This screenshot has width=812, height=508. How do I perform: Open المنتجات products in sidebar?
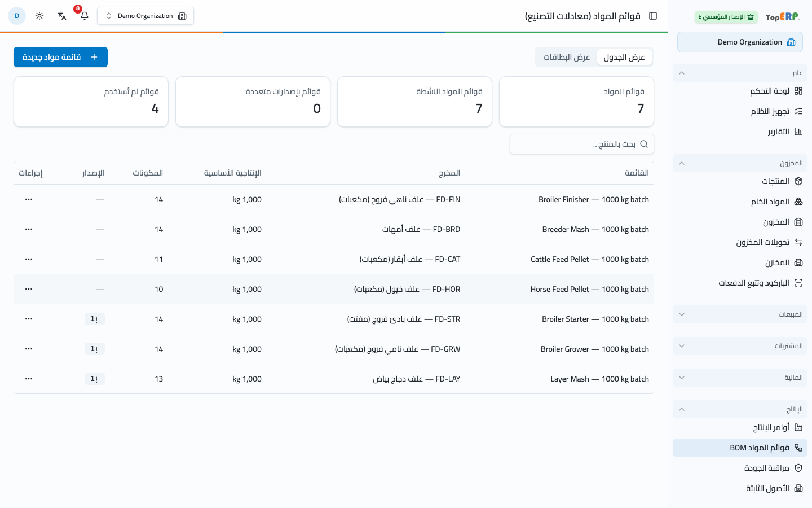740,181
